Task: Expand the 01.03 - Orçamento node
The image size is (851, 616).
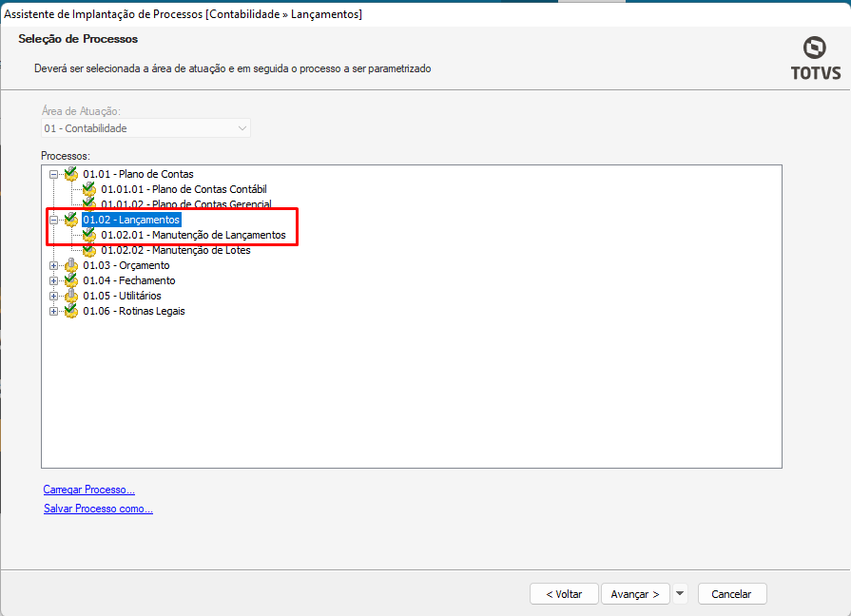Action: point(54,266)
